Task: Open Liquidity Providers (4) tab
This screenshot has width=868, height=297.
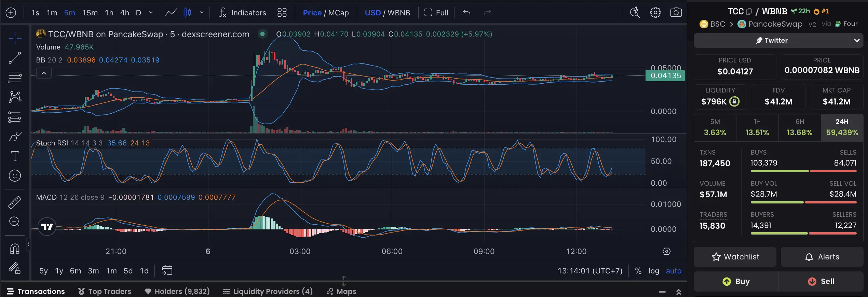Action: 268,291
